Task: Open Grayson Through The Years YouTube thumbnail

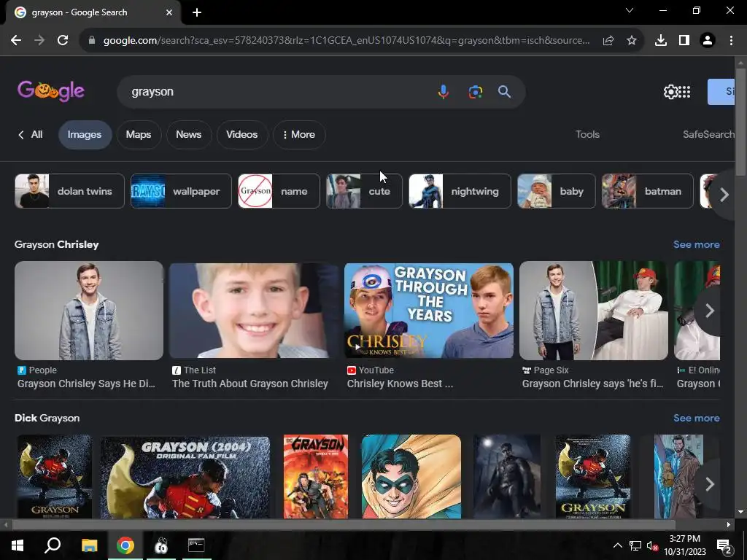Action: pos(429,311)
